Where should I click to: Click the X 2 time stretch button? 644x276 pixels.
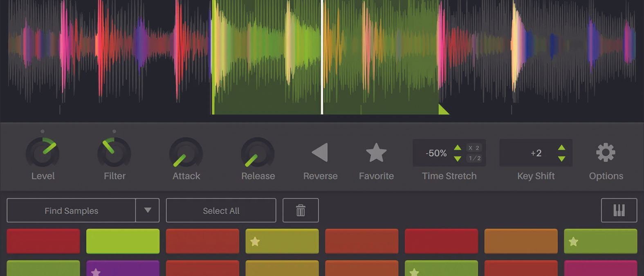point(474,148)
